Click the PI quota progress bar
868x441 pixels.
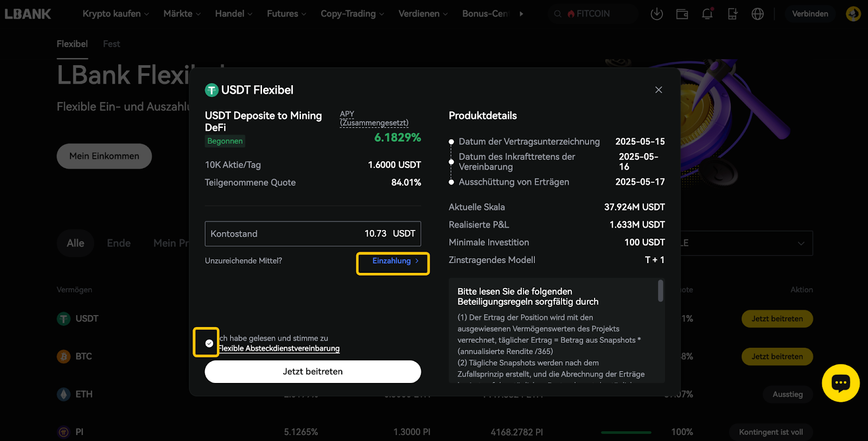(x=626, y=432)
